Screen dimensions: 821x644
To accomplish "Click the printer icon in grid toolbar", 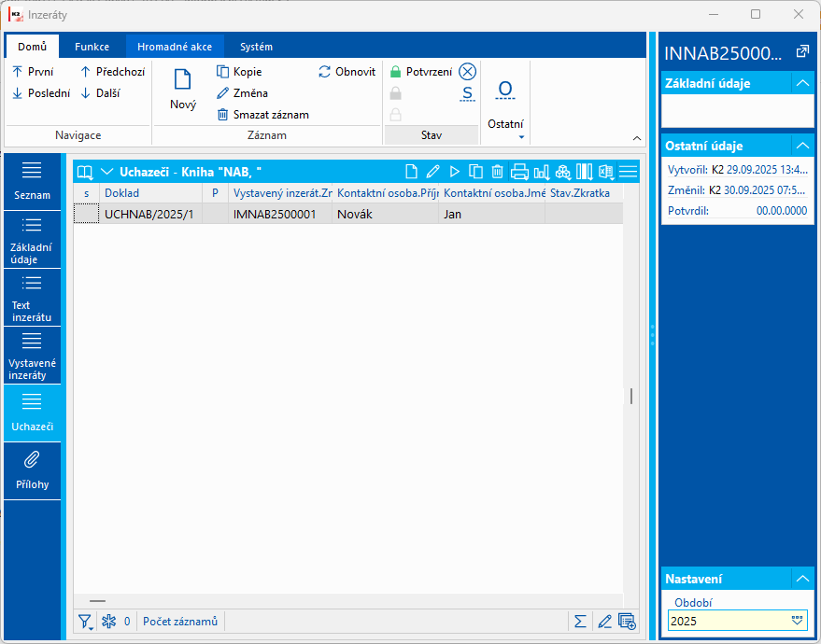I will (x=519, y=172).
